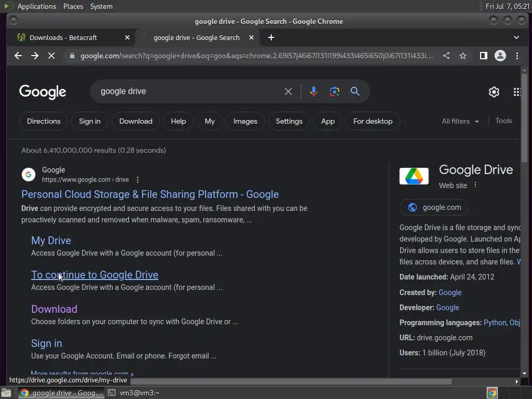The width and height of the screenshot is (532, 399).
Task: Open the System menu
Action: coord(101,6)
